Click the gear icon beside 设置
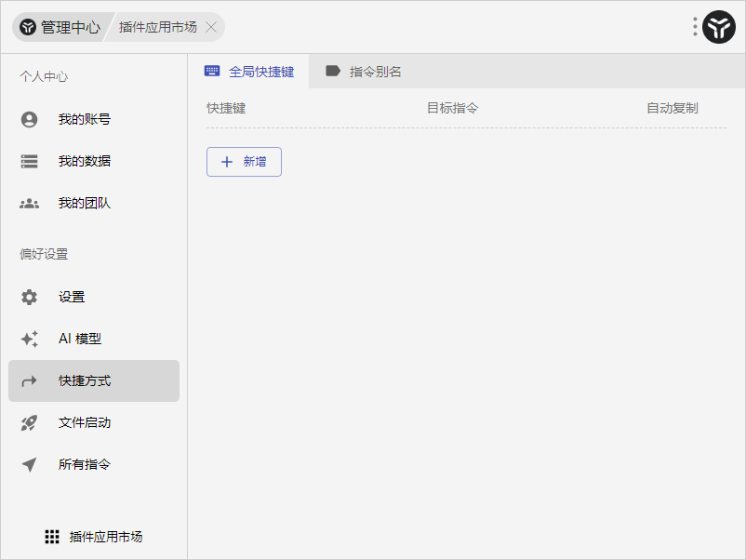 pyautogui.click(x=30, y=297)
